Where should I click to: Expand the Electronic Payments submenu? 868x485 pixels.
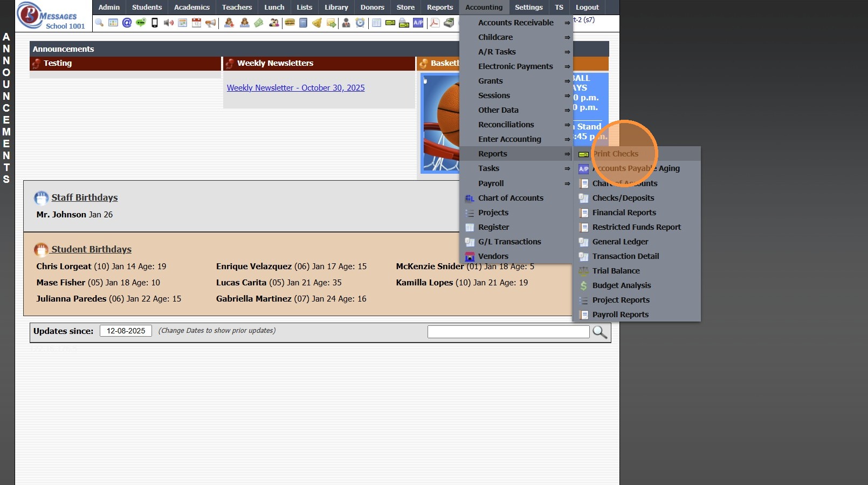(516, 66)
